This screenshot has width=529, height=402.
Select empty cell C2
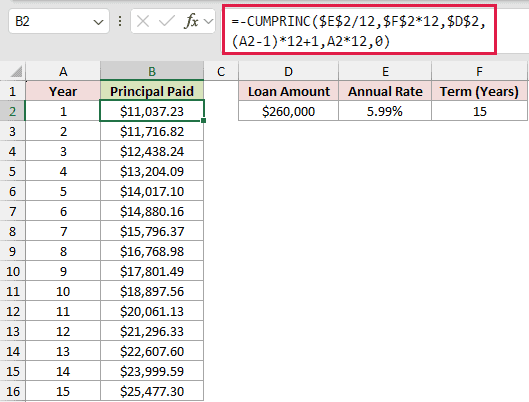[x=221, y=111]
